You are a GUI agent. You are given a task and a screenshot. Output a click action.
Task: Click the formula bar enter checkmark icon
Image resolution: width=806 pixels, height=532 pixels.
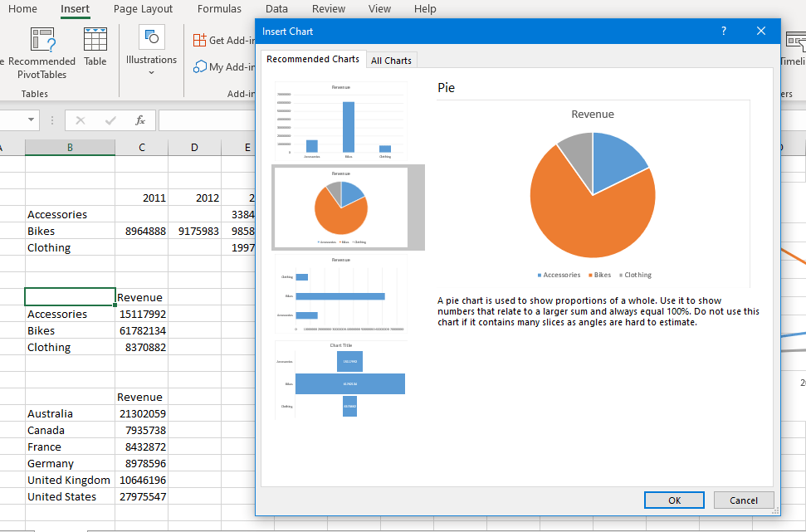[110, 120]
